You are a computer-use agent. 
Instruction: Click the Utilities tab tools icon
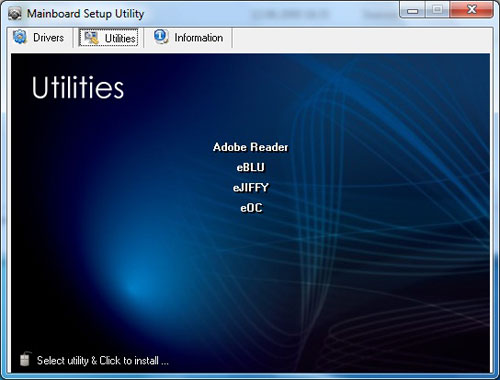point(91,38)
